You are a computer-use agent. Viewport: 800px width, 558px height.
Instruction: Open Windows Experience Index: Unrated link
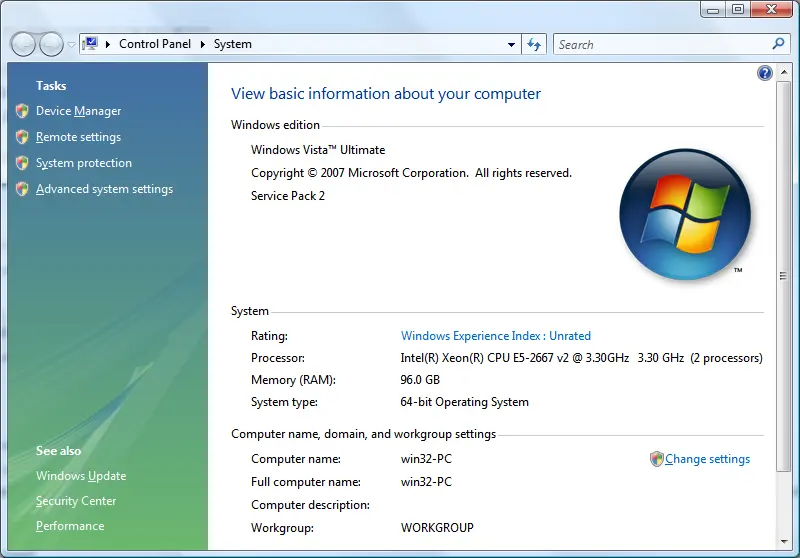click(x=496, y=336)
